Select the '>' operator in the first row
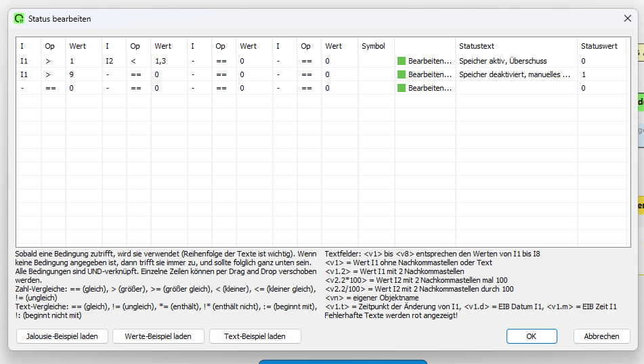Screen dimensions: 644x364 click(53, 61)
